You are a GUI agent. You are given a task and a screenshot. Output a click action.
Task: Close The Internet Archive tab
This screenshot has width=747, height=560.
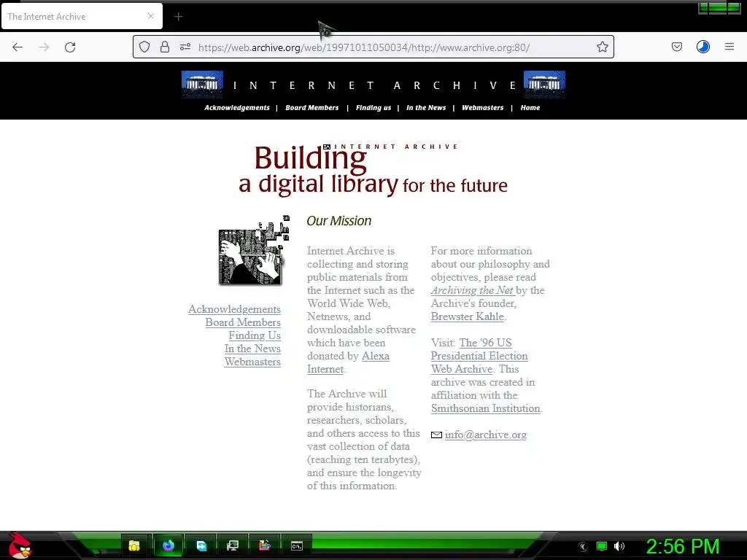[151, 16]
